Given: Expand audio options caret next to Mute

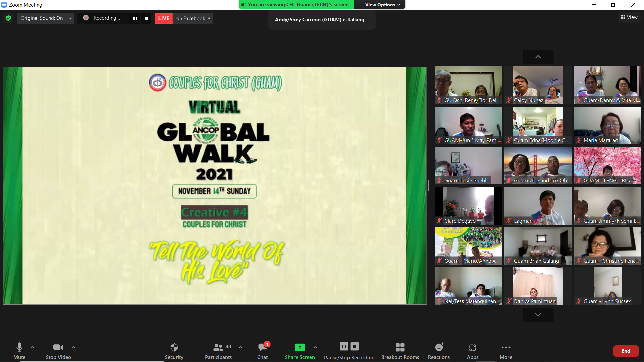Looking at the screenshot, I should click(x=33, y=347).
